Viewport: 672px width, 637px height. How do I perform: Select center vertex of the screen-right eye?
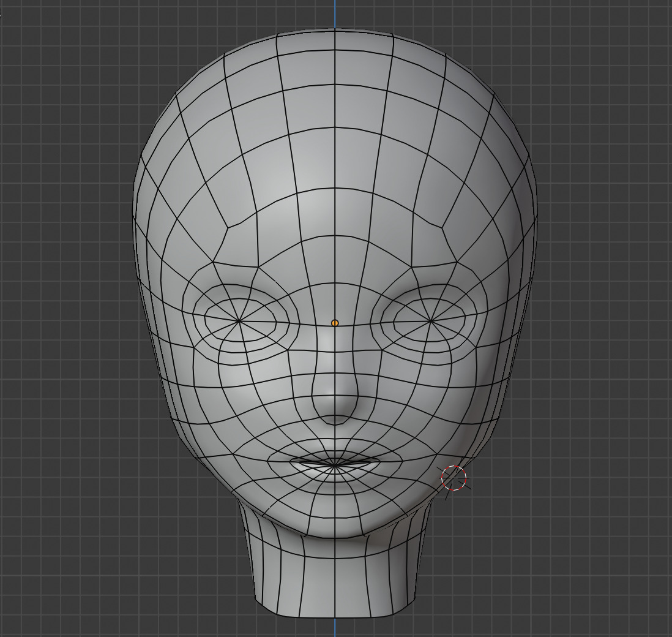click(431, 320)
